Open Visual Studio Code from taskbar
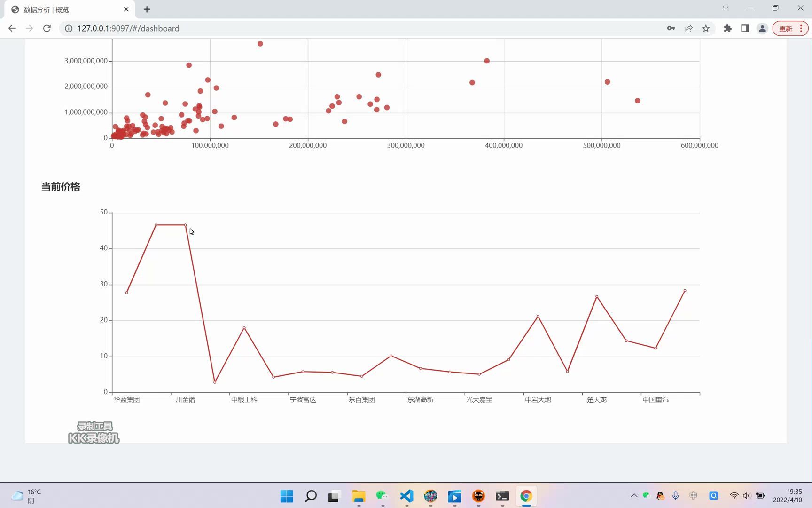 click(406, 496)
